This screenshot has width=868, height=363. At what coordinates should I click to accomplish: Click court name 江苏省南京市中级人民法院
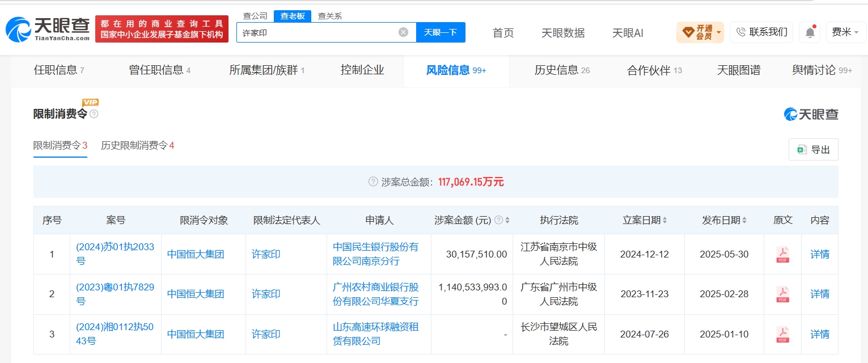click(558, 254)
